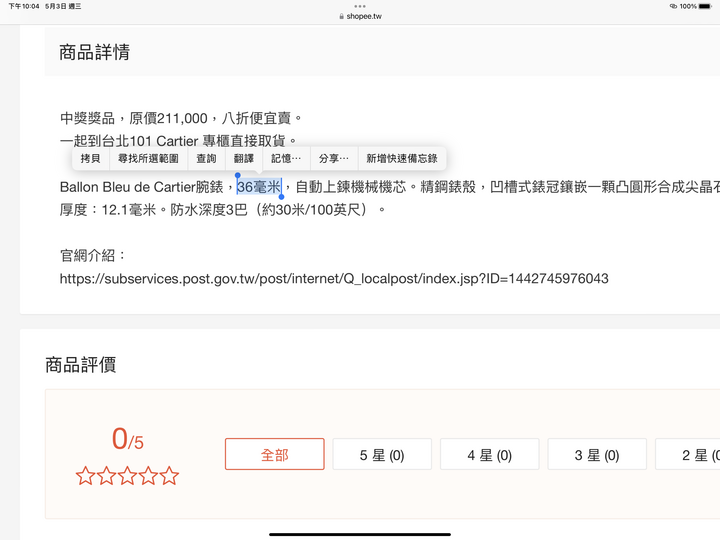Tap the selection end handle after 36毫米

281,197
